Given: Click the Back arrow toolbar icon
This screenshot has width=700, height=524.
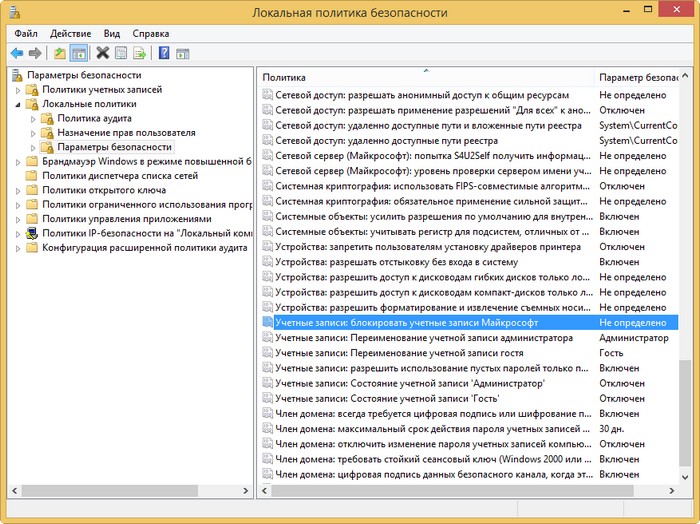Looking at the screenshot, I should point(16,53).
